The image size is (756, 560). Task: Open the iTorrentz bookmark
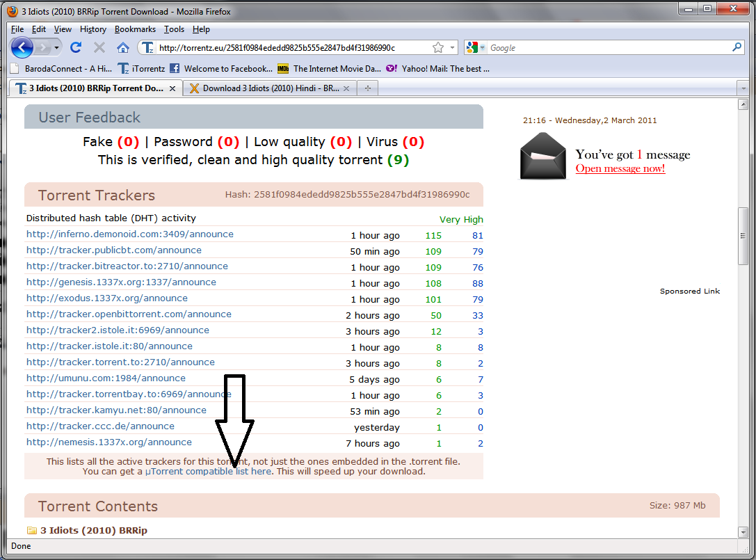141,69
